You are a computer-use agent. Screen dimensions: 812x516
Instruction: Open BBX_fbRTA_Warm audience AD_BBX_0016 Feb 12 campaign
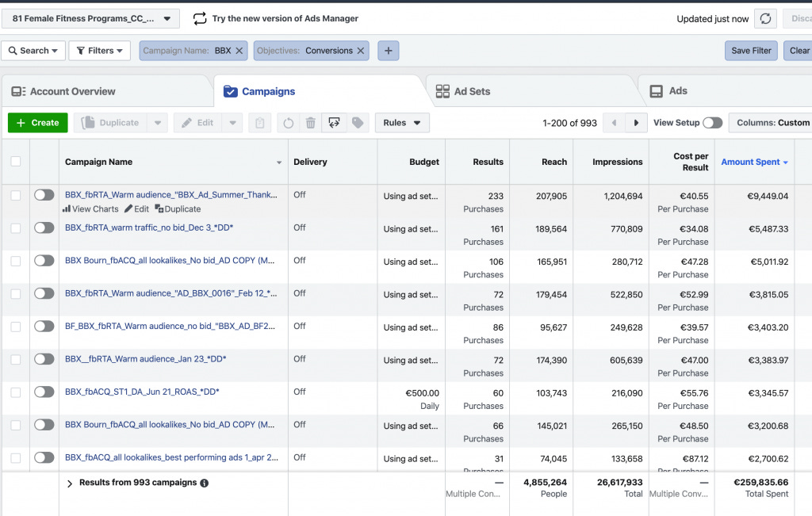tap(171, 293)
